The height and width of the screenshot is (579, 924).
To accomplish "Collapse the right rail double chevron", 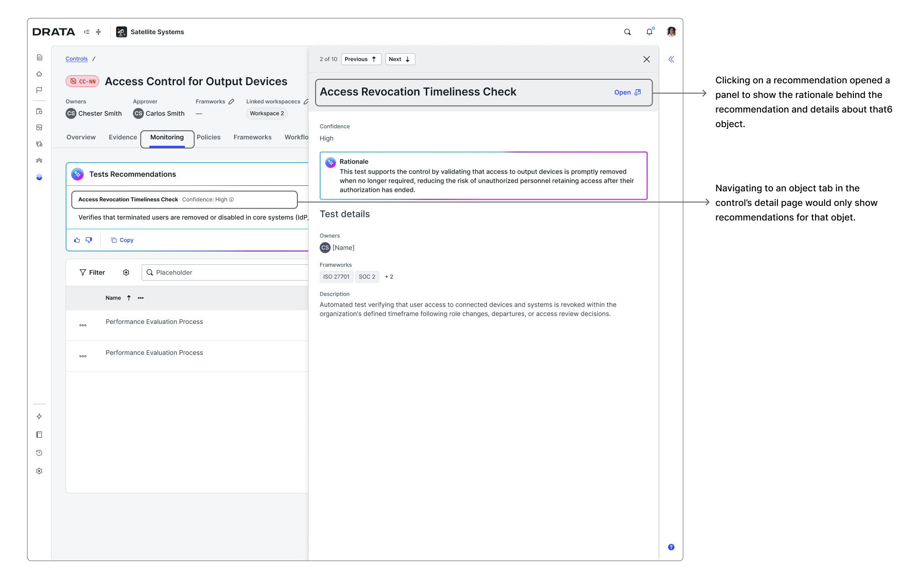I will (671, 59).
